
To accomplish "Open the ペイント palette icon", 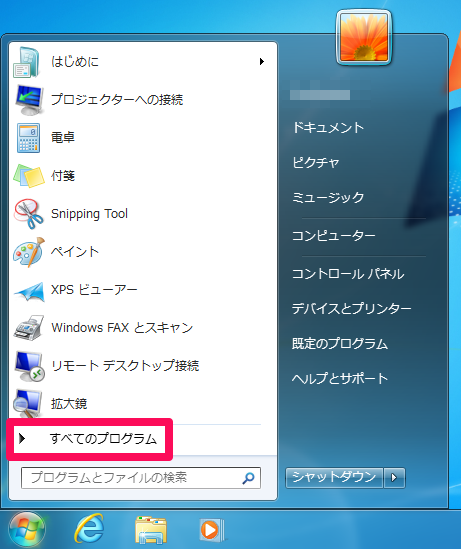I will tap(29, 252).
